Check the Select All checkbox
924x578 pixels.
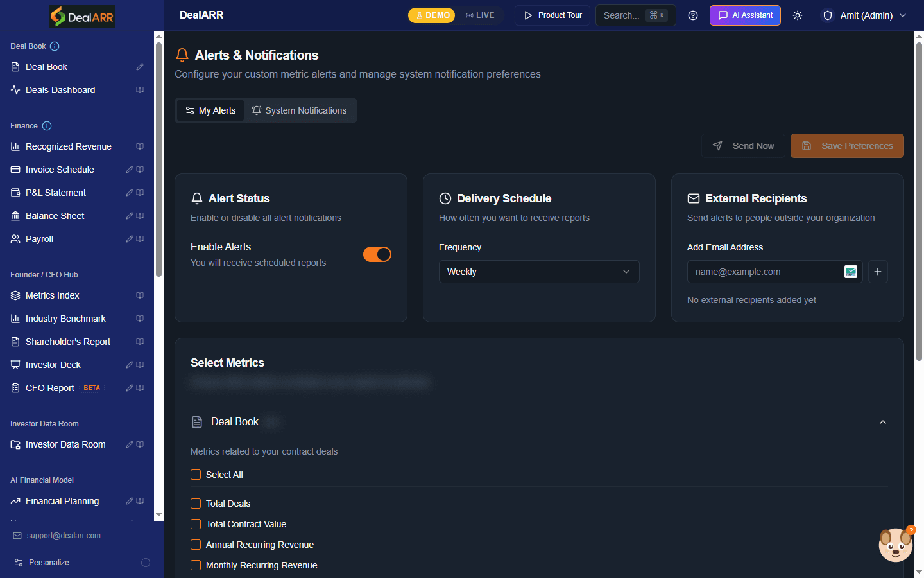(x=196, y=475)
